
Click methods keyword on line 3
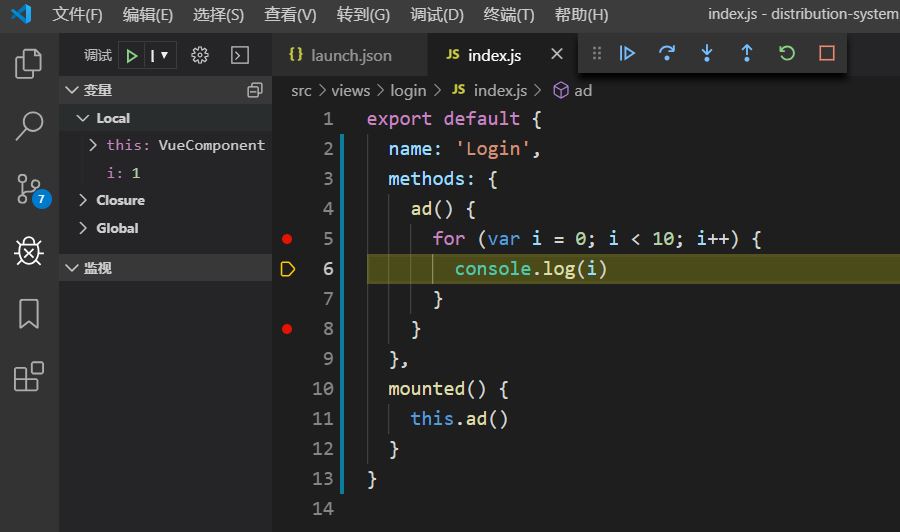[426, 179]
